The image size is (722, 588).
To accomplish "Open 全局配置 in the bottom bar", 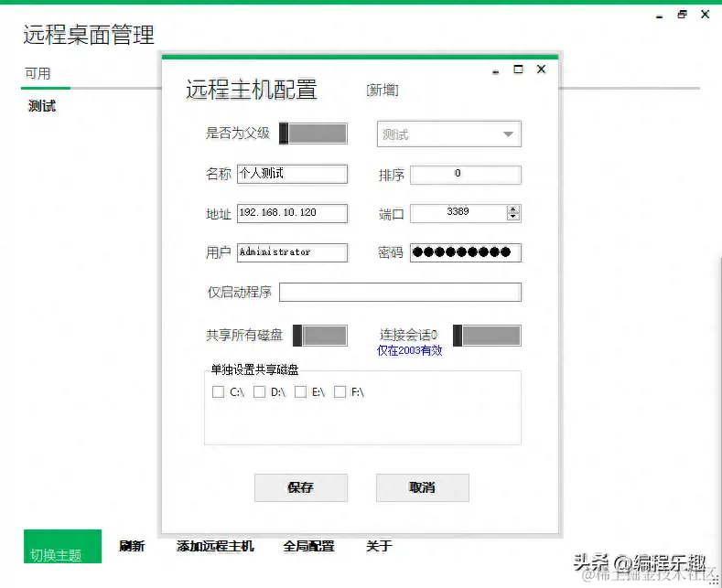I will (308, 546).
